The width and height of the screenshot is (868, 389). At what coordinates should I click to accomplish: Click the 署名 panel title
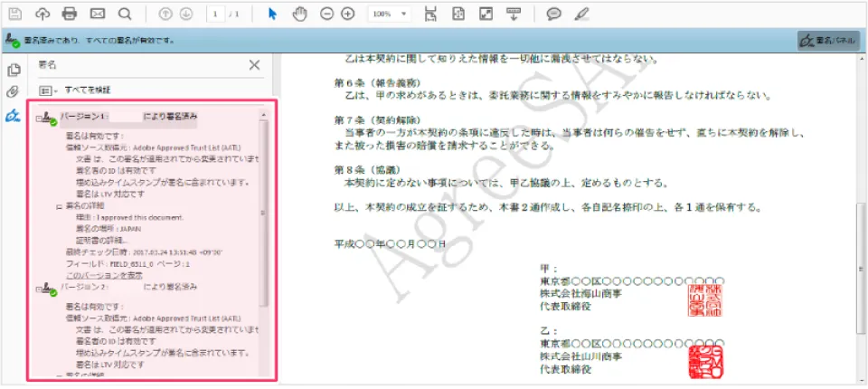click(x=47, y=65)
